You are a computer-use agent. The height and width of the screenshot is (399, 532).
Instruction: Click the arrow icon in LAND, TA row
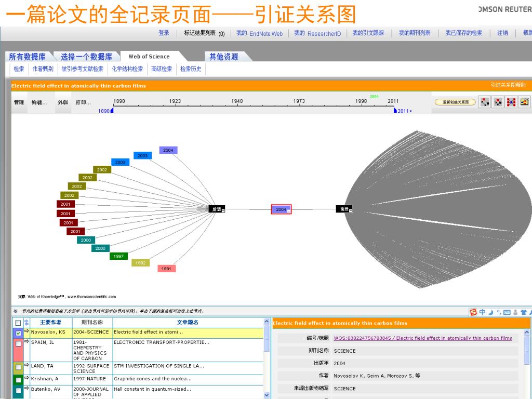coord(26,365)
